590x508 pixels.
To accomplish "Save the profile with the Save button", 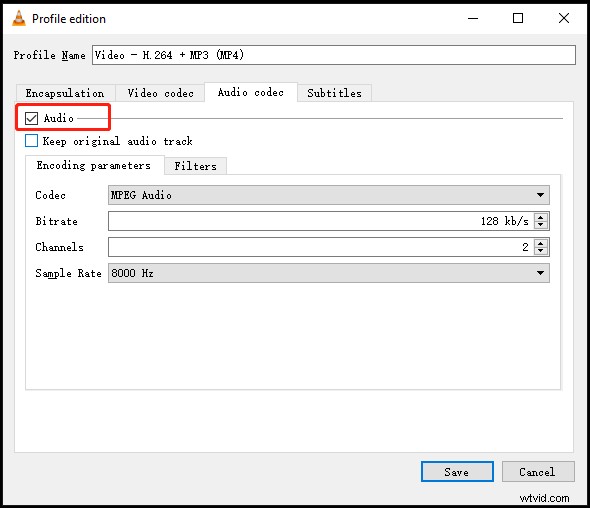I will (x=457, y=471).
